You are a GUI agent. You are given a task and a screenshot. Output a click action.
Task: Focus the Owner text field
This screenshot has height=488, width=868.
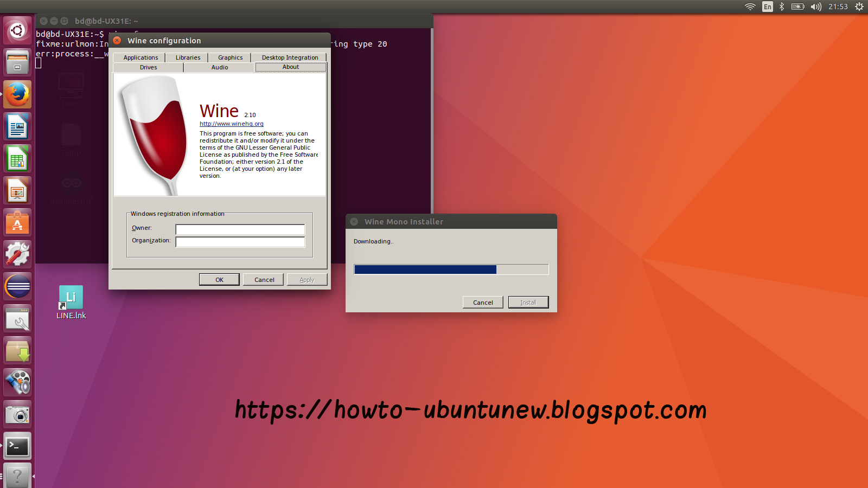point(240,229)
